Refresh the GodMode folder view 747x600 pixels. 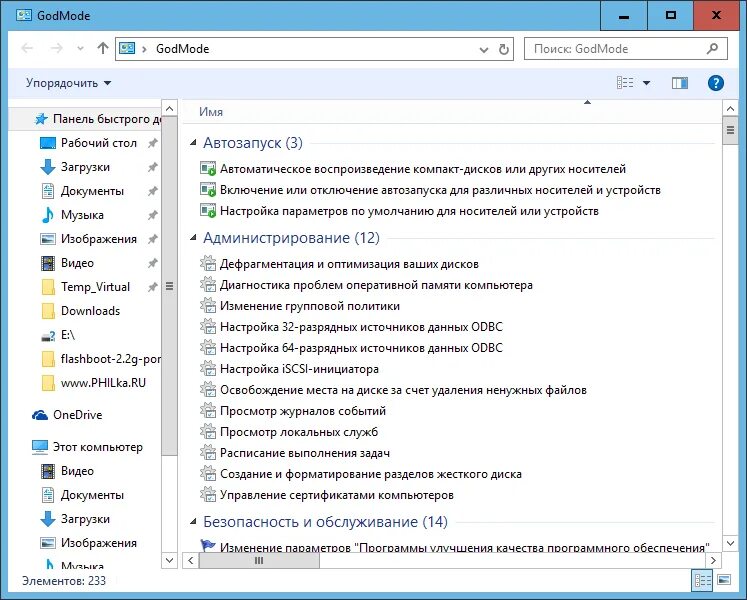pos(504,49)
